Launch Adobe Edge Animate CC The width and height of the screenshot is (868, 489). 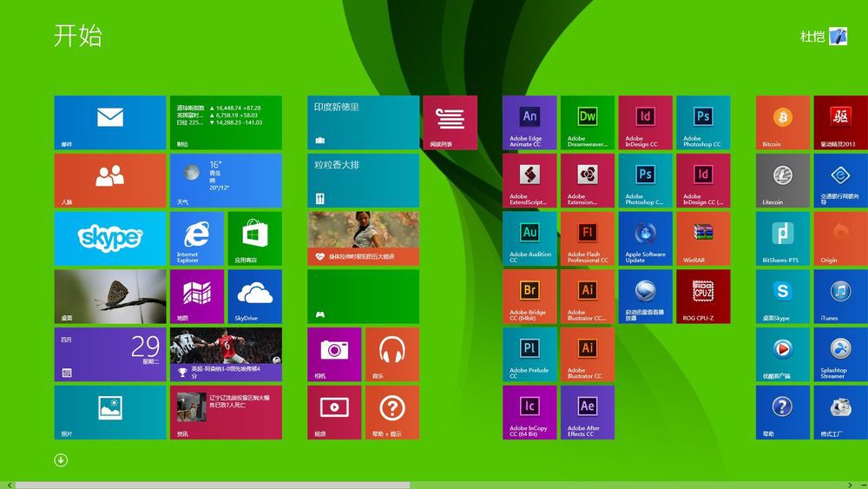[529, 122]
